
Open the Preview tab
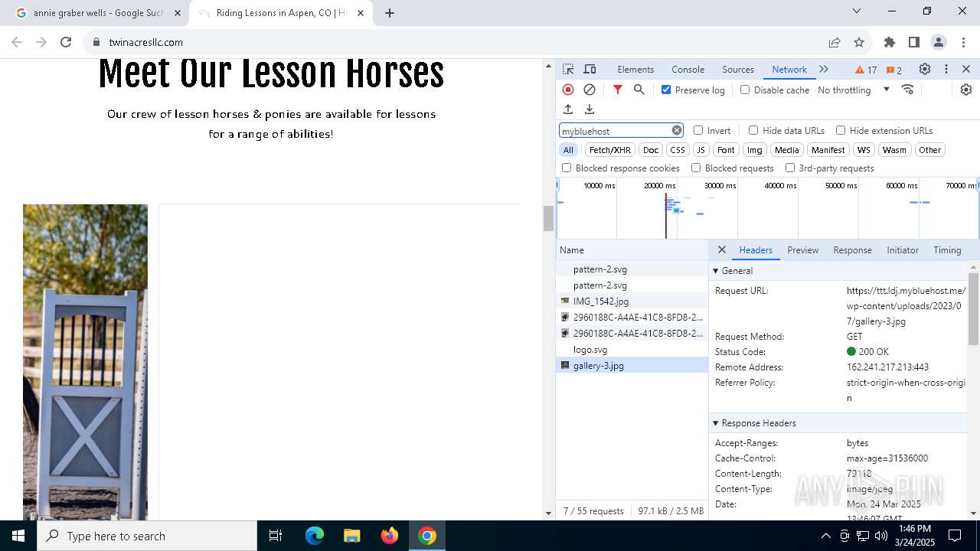click(x=802, y=249)
